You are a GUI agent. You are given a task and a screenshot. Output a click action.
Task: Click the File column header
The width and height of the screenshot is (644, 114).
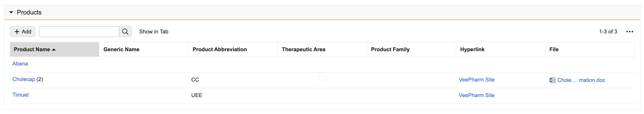554,49
